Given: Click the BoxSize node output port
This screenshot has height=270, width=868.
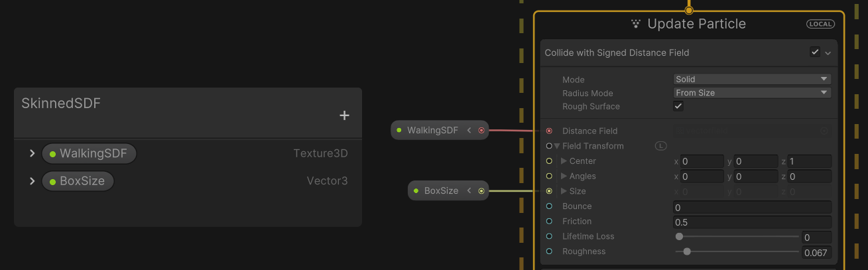Looking at the screenshot, I should pyautogui.click(x=481, y=191).
